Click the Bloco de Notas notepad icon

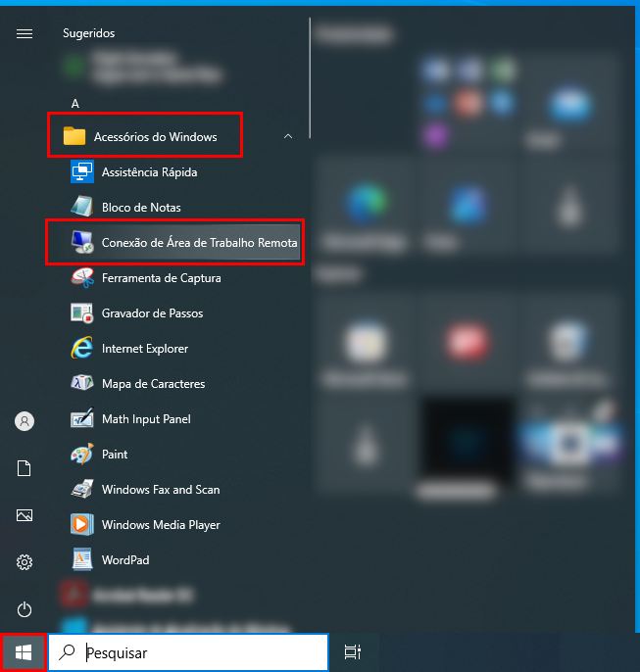coord(82,207)
